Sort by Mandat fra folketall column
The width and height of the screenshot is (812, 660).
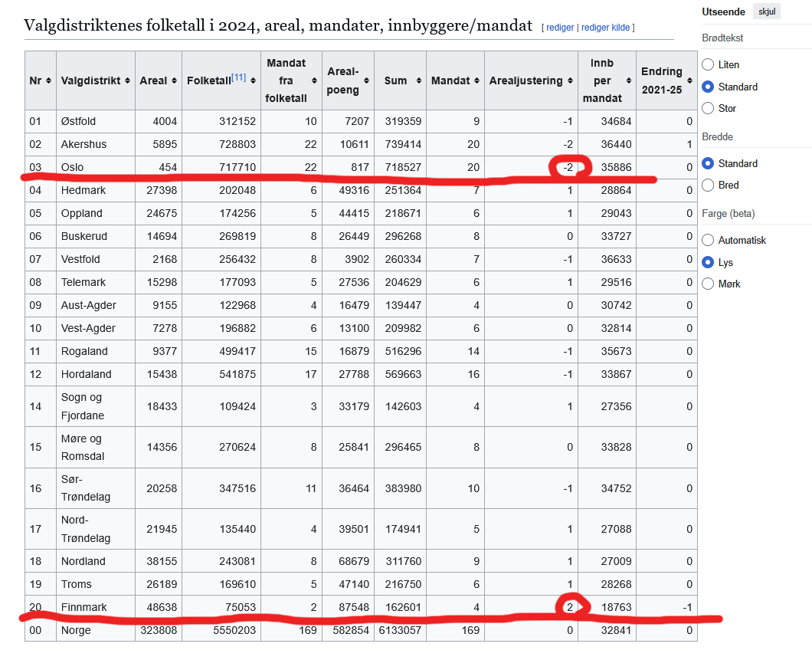click(313, 80)
